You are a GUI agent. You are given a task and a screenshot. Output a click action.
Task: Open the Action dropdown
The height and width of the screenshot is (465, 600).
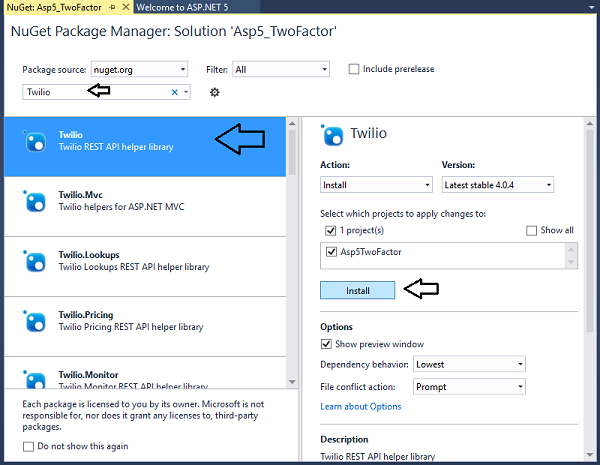[x=376, y=185]
